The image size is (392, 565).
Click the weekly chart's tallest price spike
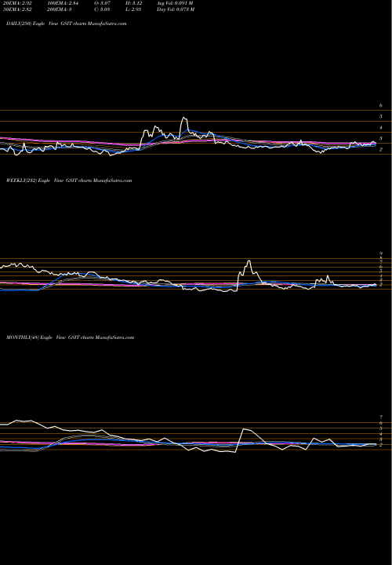click(x=249, y=261)
